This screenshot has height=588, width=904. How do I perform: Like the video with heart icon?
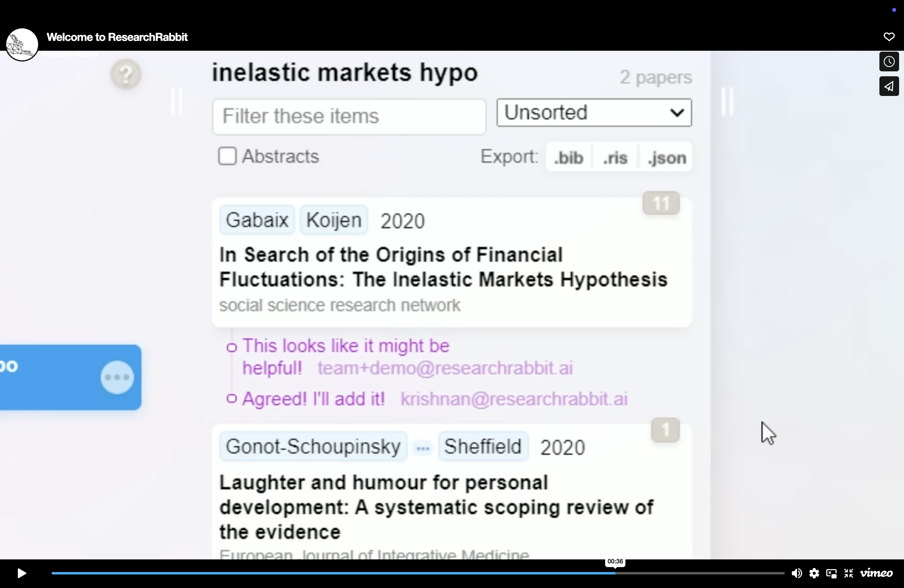pyautogui.click(x=889, y=37)
